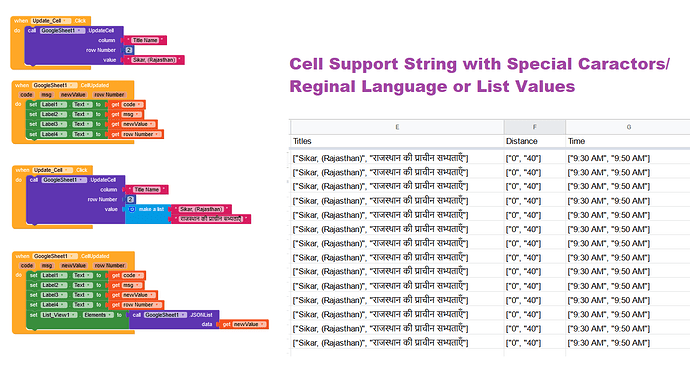Open Update_Cell dropdown in event using make a list

(52, 170)
